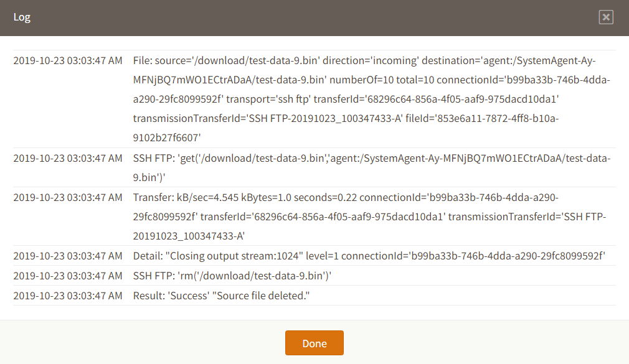This screenshot has width=629, height=364.
Task: Select the File source log entry timestamp
Action: coord(68,60)
